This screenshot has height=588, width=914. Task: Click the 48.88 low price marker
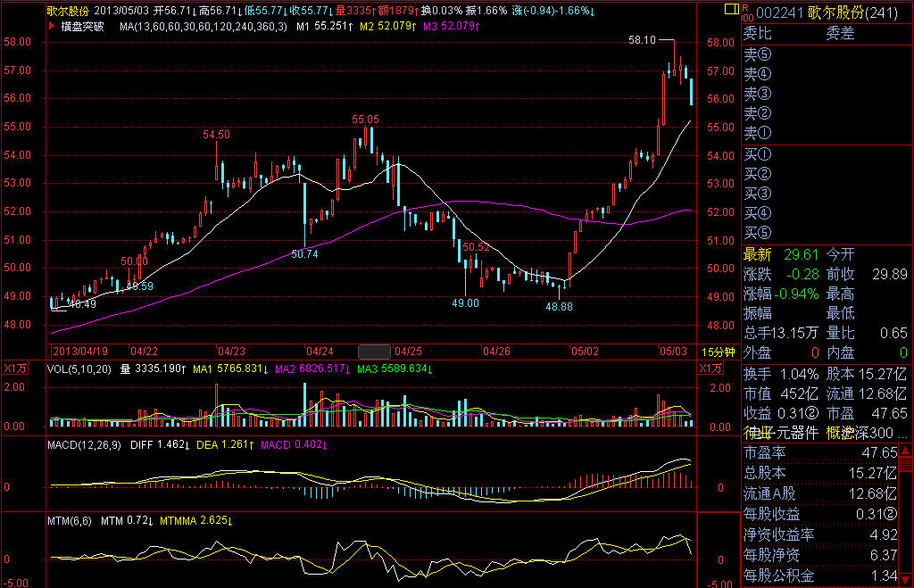point(560,305)
